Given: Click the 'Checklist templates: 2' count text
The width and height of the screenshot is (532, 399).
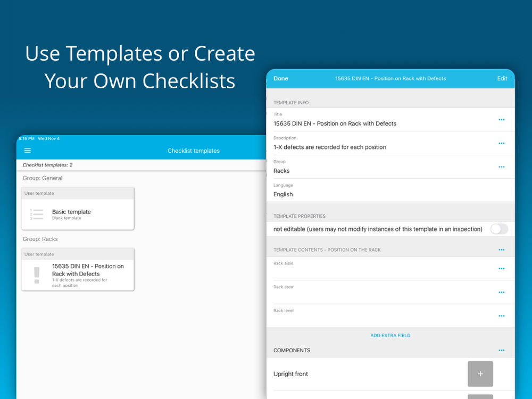Looking at the screenshot, I should 47,165.
